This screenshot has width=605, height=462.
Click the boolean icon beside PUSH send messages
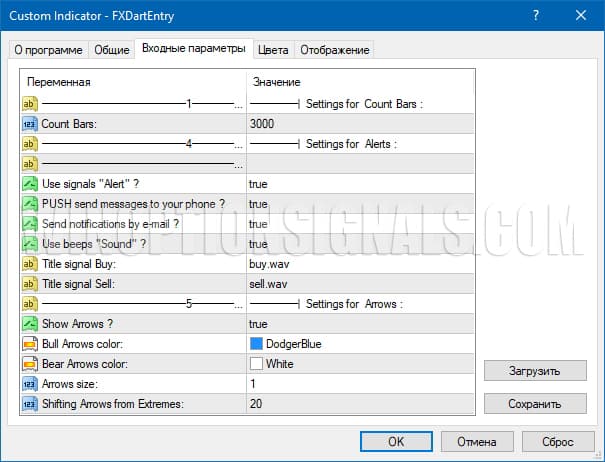point(30,204)
